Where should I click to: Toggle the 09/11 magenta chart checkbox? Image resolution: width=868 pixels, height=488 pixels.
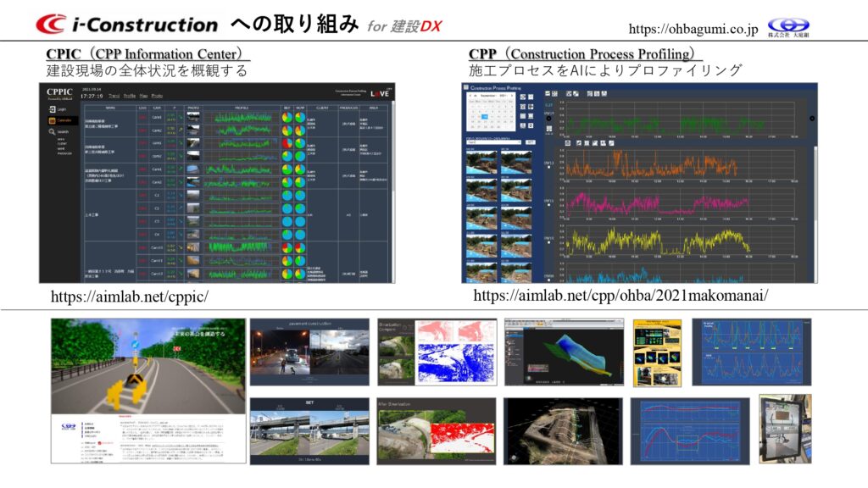coord(549,205)
